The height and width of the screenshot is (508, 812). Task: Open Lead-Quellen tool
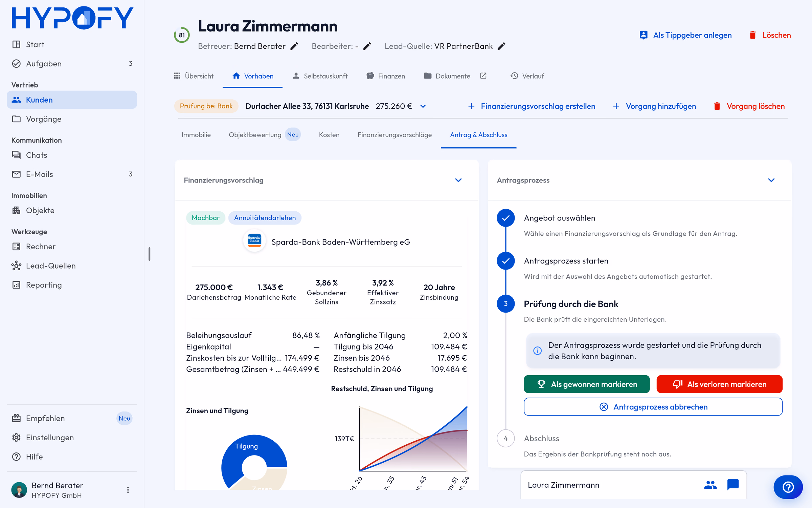click(72, 266)
